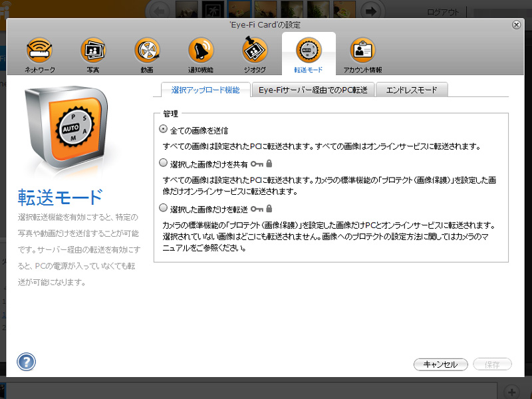
Task: Enable the 選択した画像だけを転送 option
Action: 162,208
